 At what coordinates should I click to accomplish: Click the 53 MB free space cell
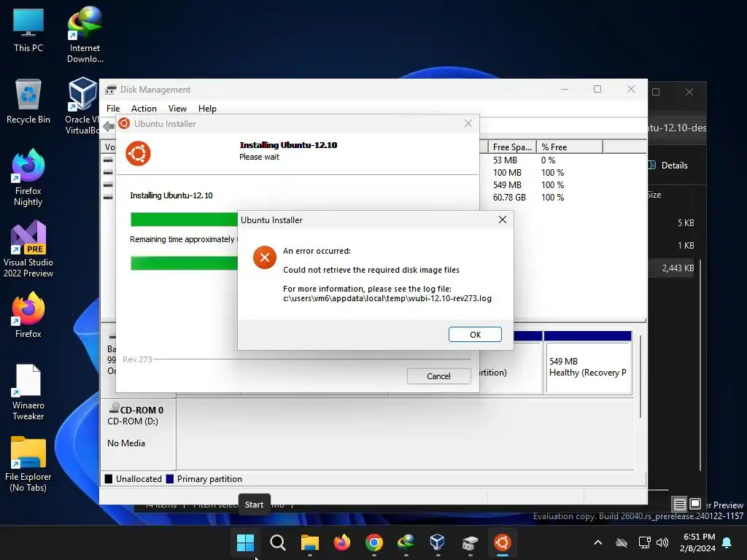tap(505, 160)
